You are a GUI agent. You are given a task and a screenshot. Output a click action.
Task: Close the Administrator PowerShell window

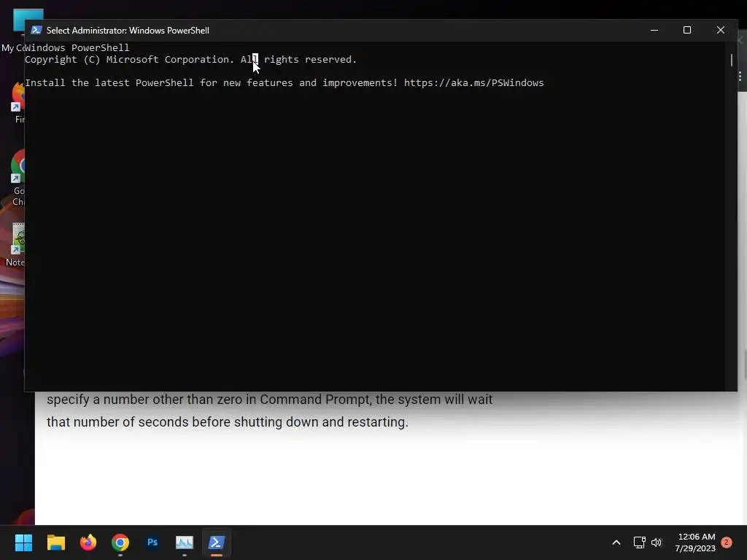[720, 30]
